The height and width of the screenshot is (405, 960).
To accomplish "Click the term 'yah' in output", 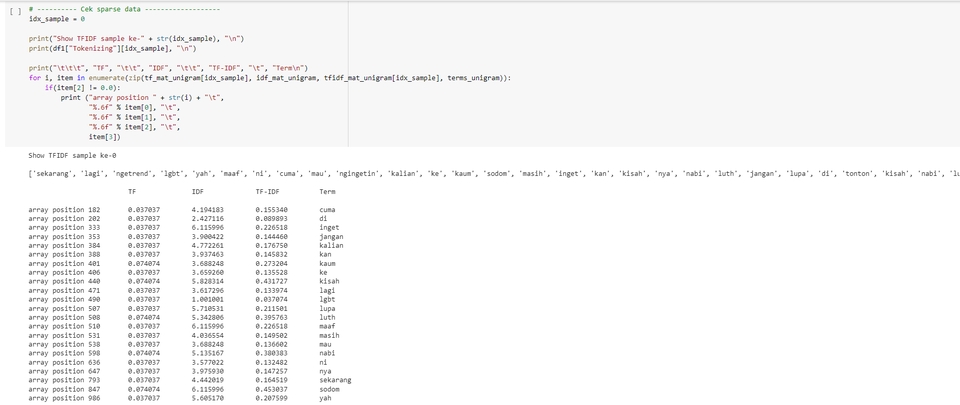I will tap(325, 398).
